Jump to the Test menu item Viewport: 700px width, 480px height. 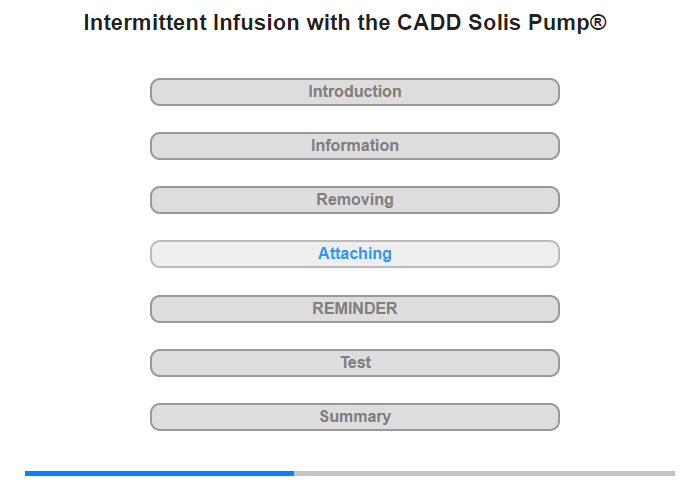354,363
